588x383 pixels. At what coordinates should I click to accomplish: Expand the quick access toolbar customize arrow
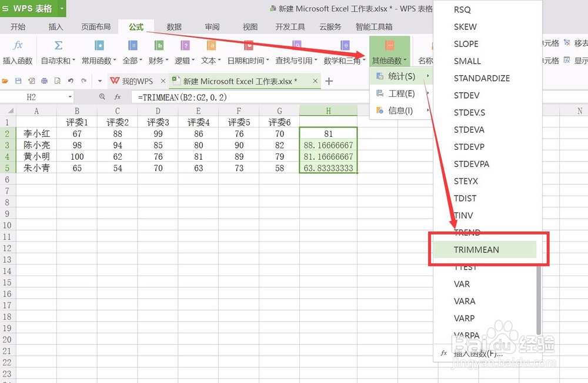[100, 81]
